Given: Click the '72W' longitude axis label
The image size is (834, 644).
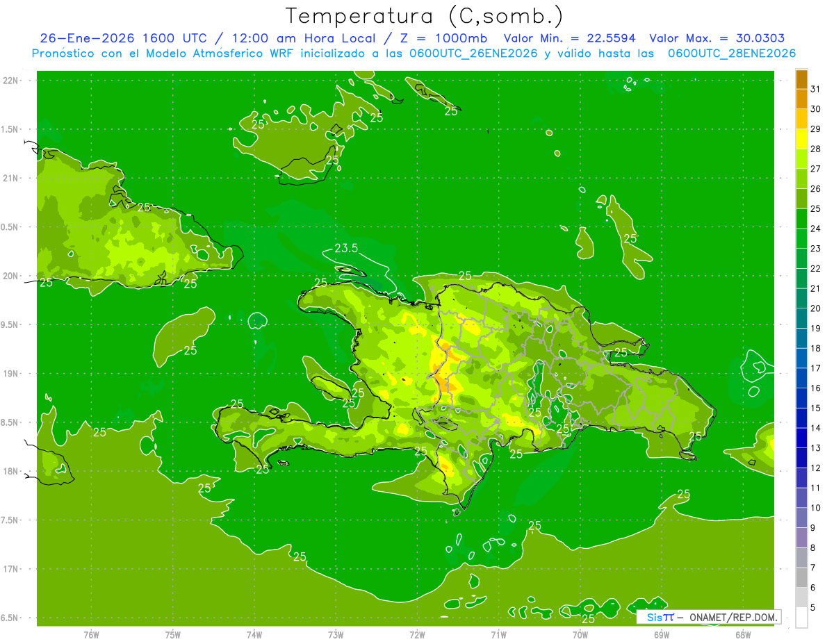Looking at the screenshot, I should click(417, 635).
